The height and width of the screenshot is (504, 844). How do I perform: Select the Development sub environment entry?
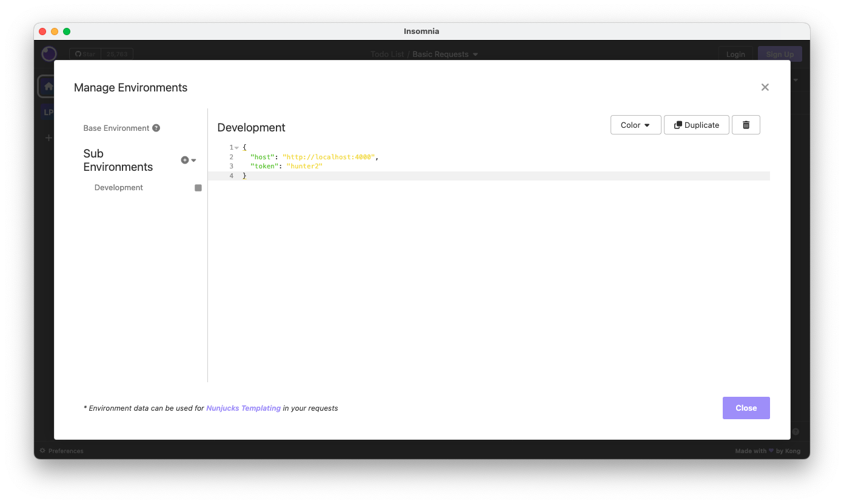point(118,187)
